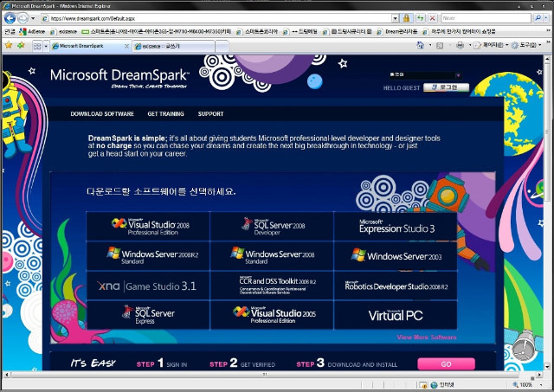The height and width of the screenshot is (392, 554).
Task: Open the tab list dropdown arrow
Action: 46,46
